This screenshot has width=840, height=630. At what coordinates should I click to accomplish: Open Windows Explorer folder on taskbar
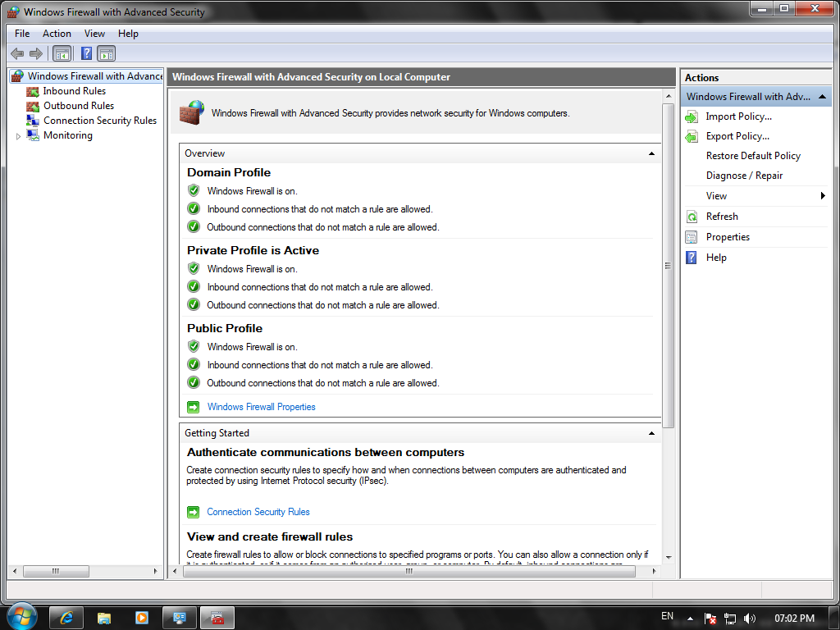coord(103,618)
